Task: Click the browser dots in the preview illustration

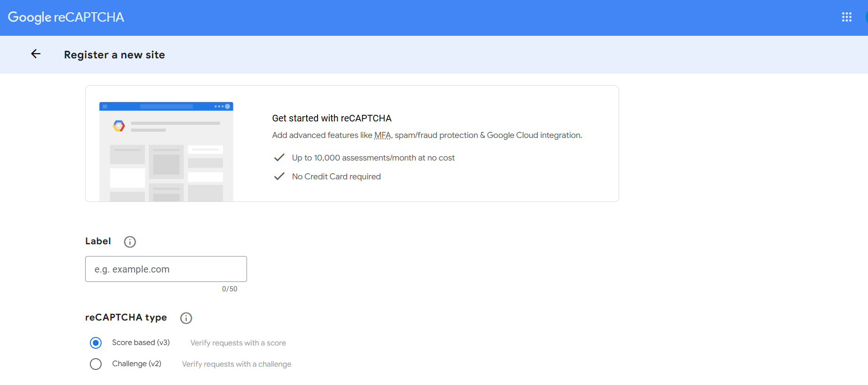Action: click(x=219, y=106)
